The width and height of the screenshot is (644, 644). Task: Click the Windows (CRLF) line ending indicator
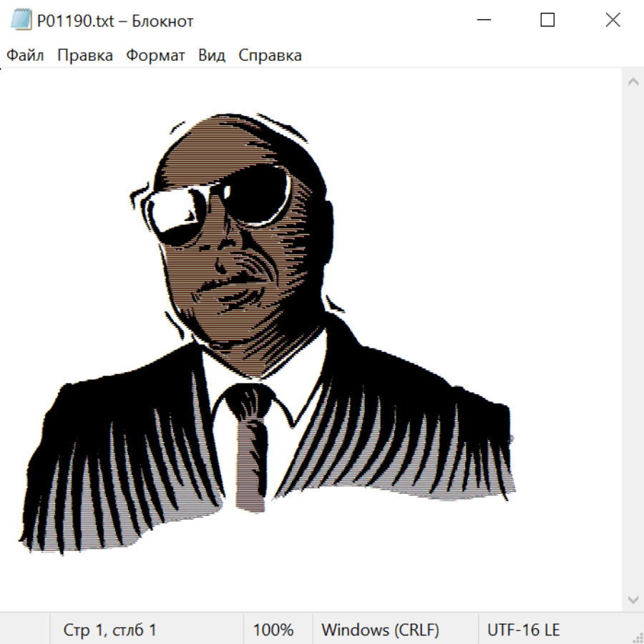(380, 630)
